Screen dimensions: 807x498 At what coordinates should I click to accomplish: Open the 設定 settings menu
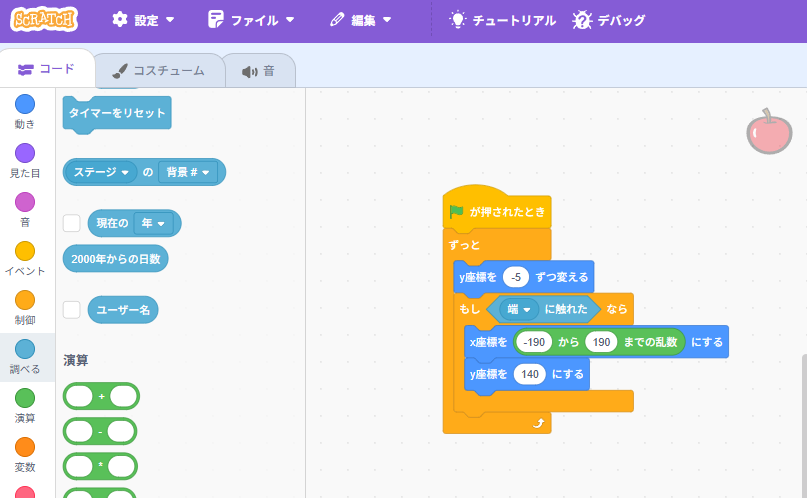[x=142, y=20]
